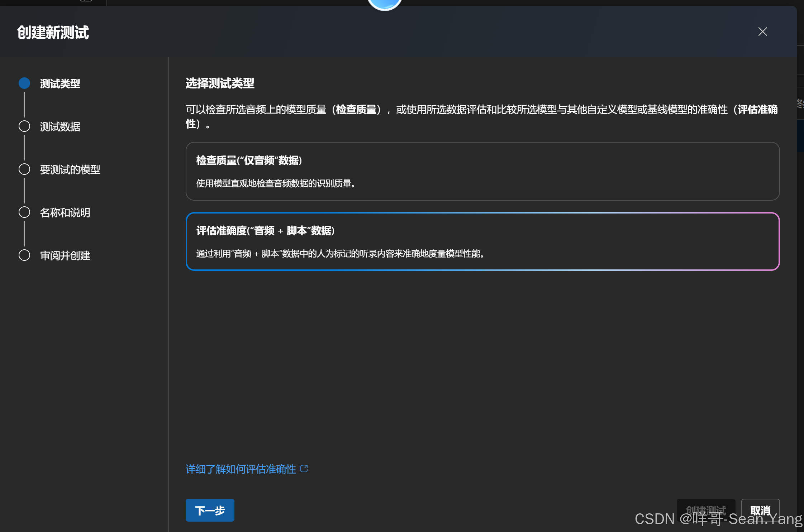Navigate to the 要测试的模型 step
Screen dimensions: 804x532
(x=70, y=169)
